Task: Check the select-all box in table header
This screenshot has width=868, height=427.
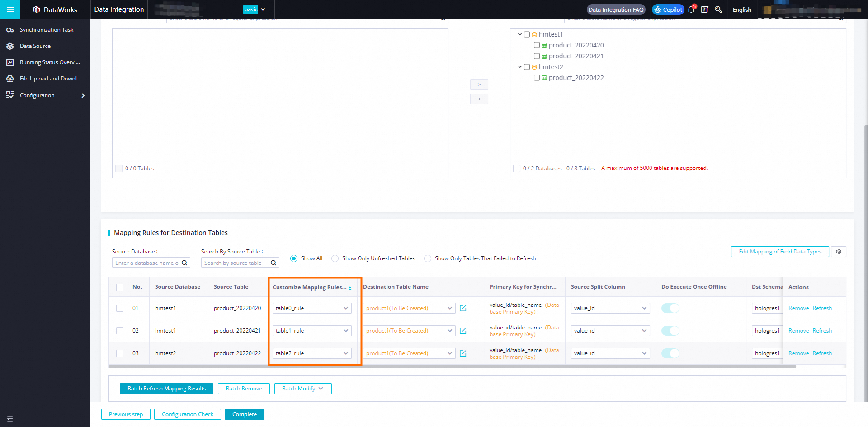Action: point(120,287)
